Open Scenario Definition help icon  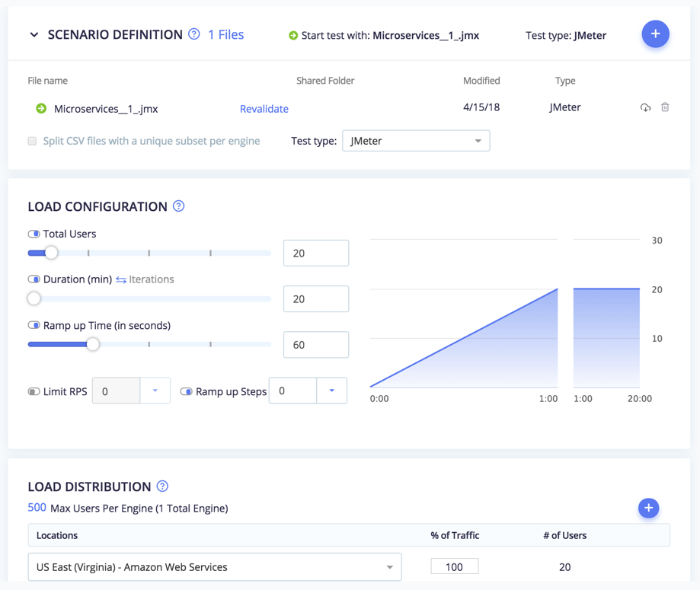coord(193,34)
